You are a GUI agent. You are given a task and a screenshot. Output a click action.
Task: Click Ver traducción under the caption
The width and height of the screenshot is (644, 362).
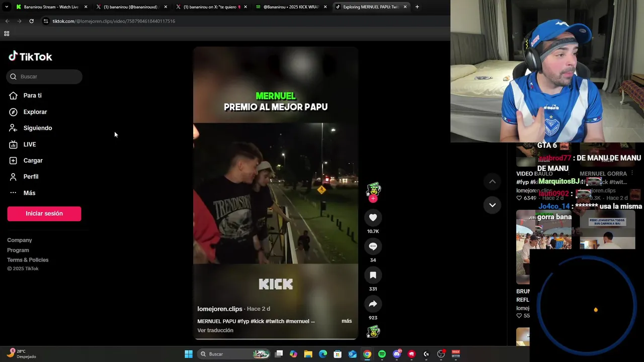click(x=215, y=330)
